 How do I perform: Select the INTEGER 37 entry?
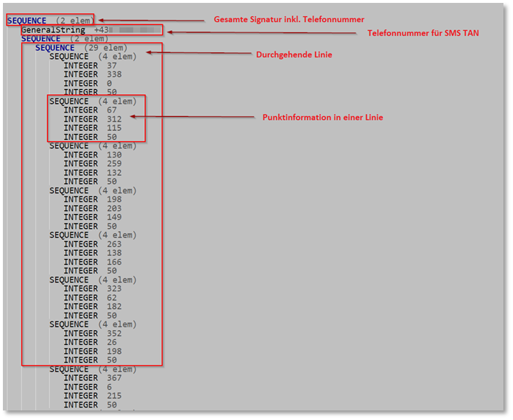coord(90,65)
